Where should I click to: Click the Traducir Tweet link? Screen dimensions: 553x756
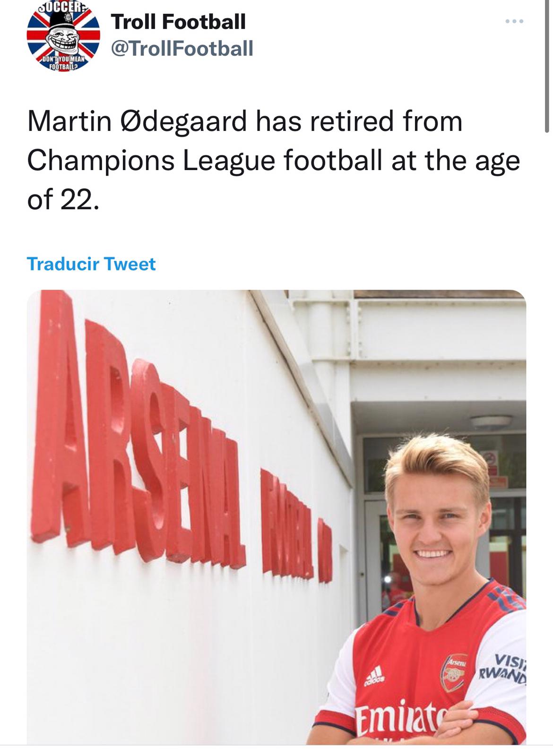91,264
